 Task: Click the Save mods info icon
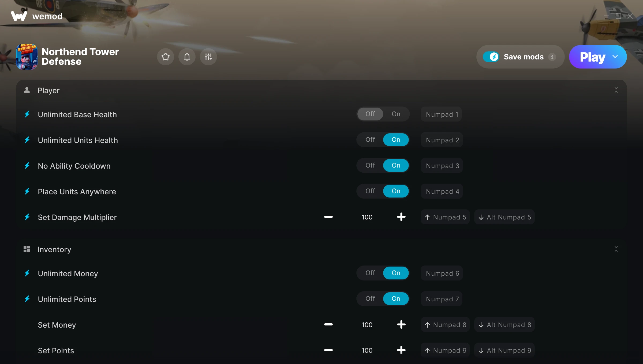(552, 57)
